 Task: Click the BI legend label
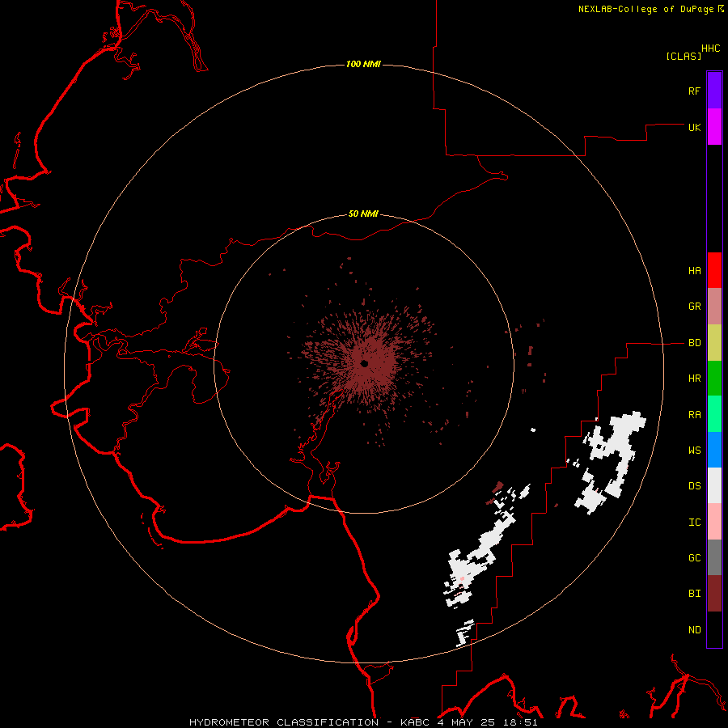[695, 594]
